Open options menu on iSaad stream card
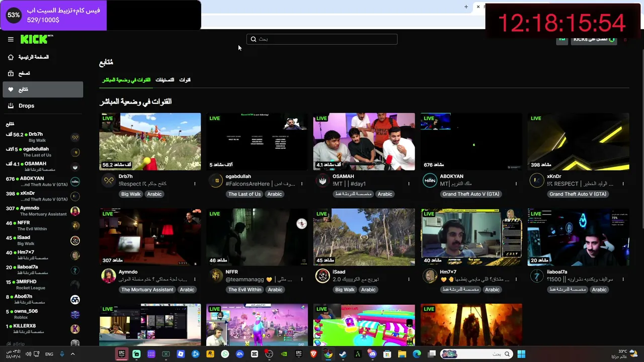Image resolution: width=644 pixels, height=362 pixels. tap(409, 280)
